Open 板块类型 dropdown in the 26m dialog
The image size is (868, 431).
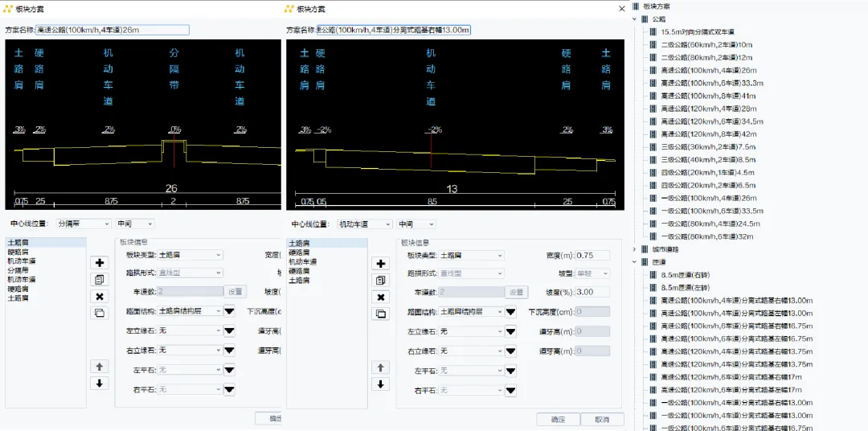190,255
